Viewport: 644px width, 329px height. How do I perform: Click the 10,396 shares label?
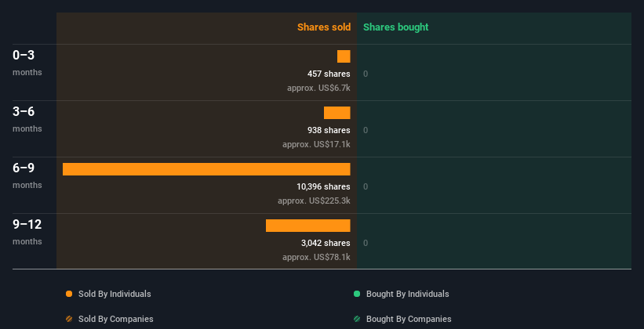pyautogui.click(x=324, y=186)
